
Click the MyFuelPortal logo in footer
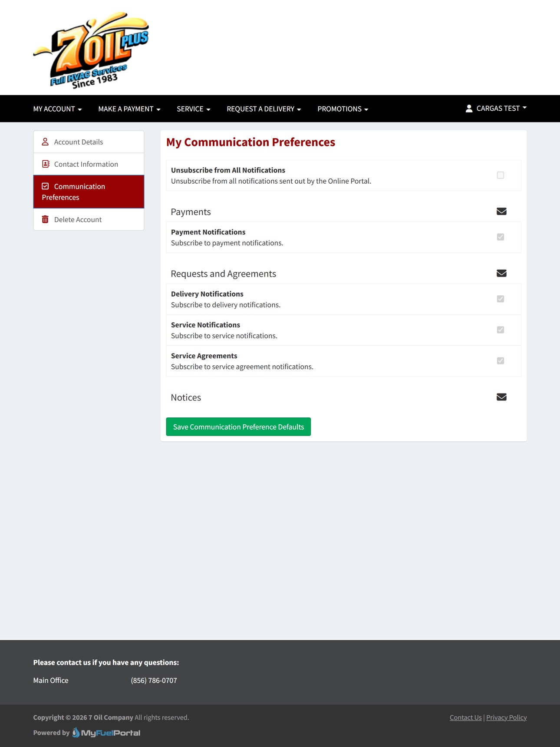106,733
